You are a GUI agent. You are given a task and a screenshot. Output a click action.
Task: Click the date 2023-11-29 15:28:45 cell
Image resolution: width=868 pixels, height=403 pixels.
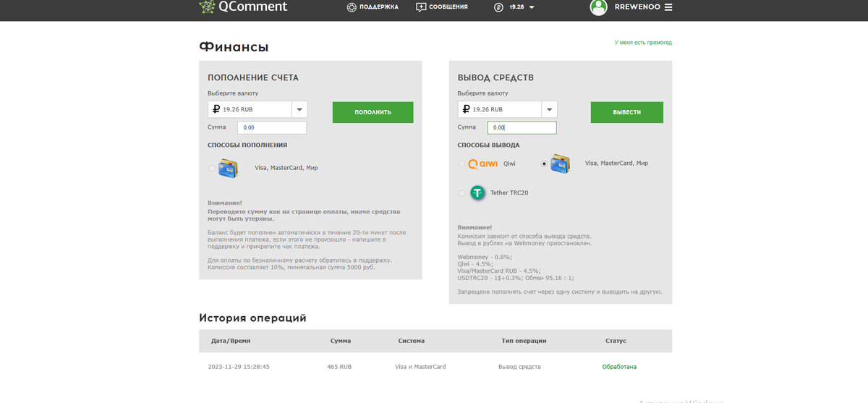[x=239, y=367]
